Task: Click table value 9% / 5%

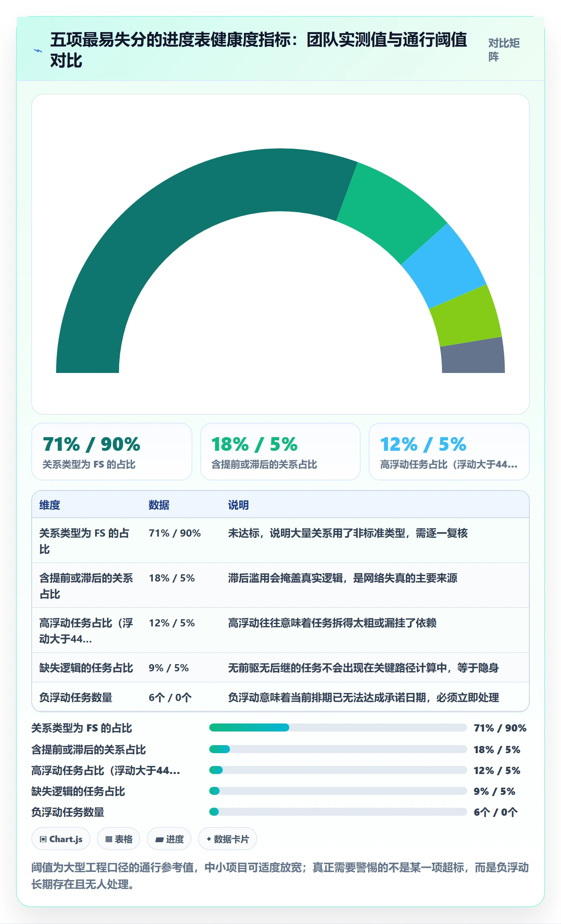Action: click(x=169, y=668)
